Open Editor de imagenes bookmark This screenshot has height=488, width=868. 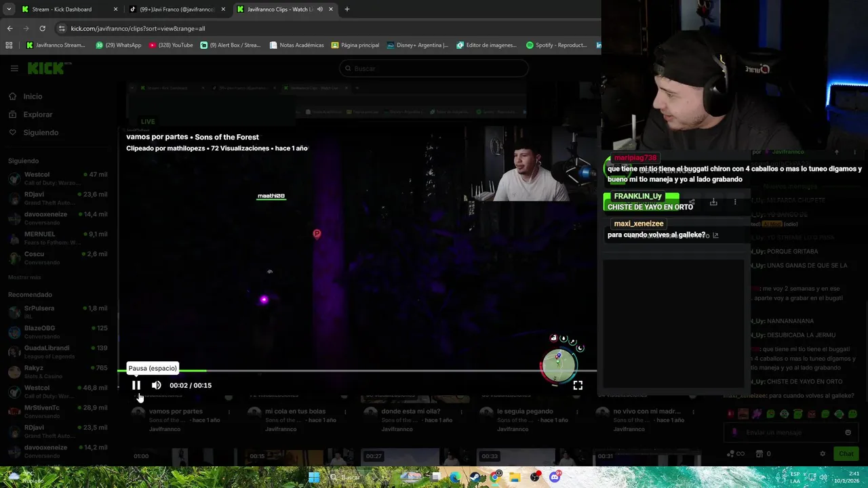coord(486,45)
